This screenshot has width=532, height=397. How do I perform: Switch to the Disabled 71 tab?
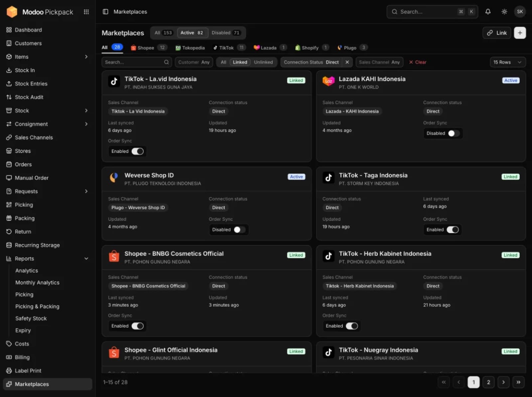point(226,33)
